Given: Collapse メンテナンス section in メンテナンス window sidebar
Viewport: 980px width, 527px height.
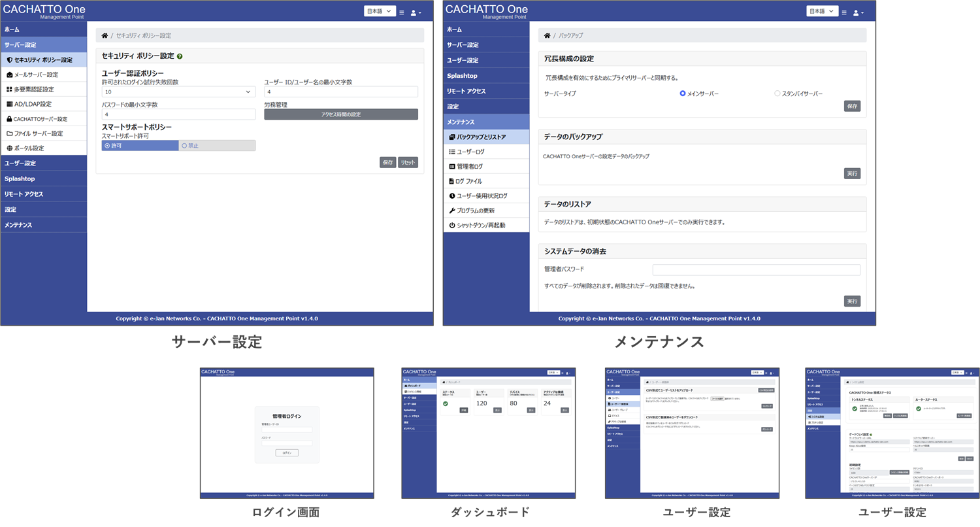Looking at the screenshot, I should [486, 122].
